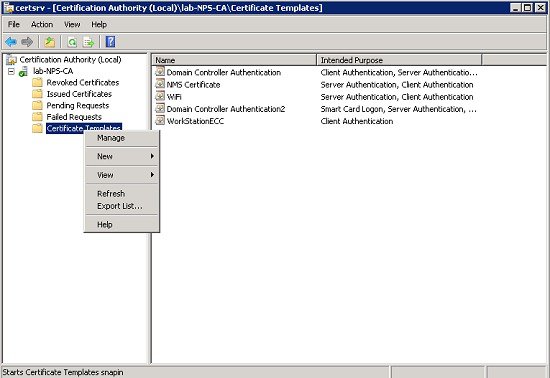Open the Help menu in menu bar
Viewport: 550px width, 378px height.
(99, 25)
